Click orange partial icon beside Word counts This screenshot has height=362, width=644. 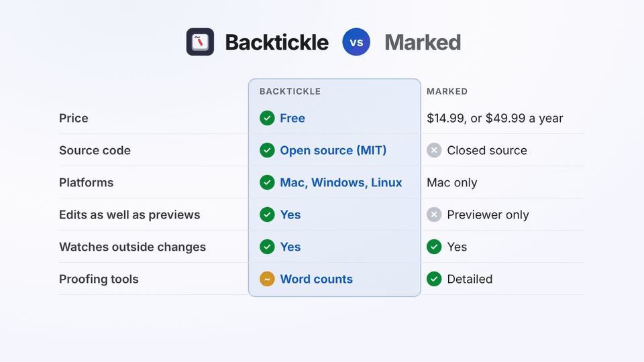click(x=267, y=279)
